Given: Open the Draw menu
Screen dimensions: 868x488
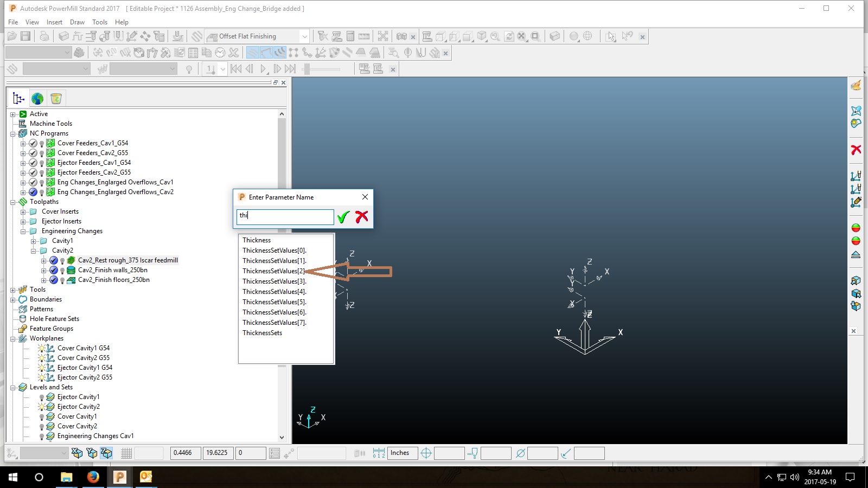Looking at the screenshot, I should [77, 22].
